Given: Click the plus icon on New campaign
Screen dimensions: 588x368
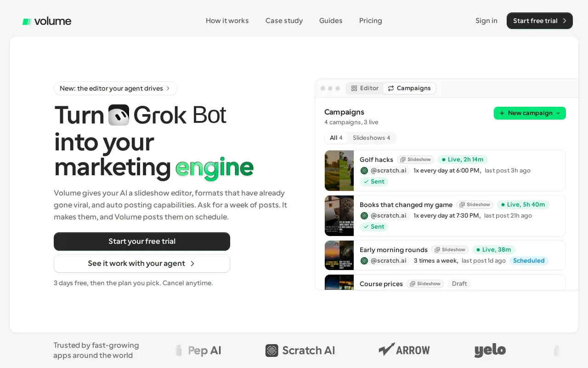Looking at the screenshot, I should pos(502,113).
